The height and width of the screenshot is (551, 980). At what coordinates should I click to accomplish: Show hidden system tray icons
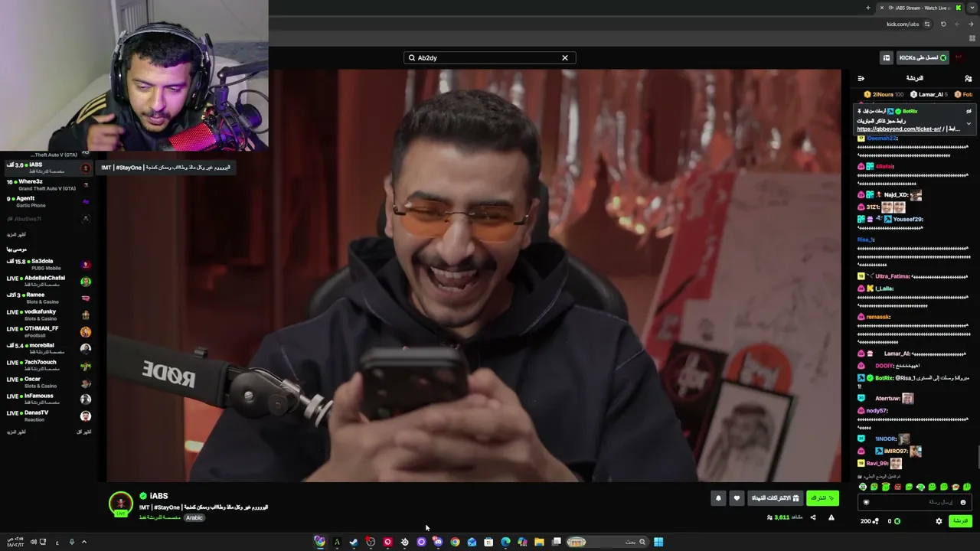84,542
